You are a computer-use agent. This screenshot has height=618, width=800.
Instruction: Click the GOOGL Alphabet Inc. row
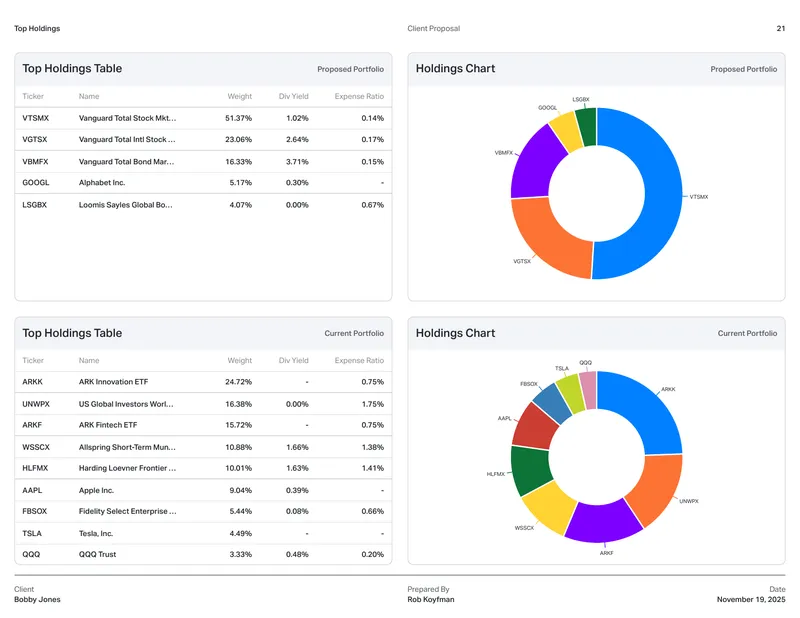click(x=203, y=183)
